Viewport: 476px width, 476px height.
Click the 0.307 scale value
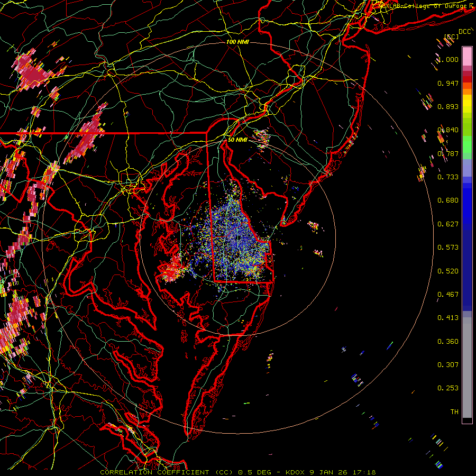(x=448, y=365)
